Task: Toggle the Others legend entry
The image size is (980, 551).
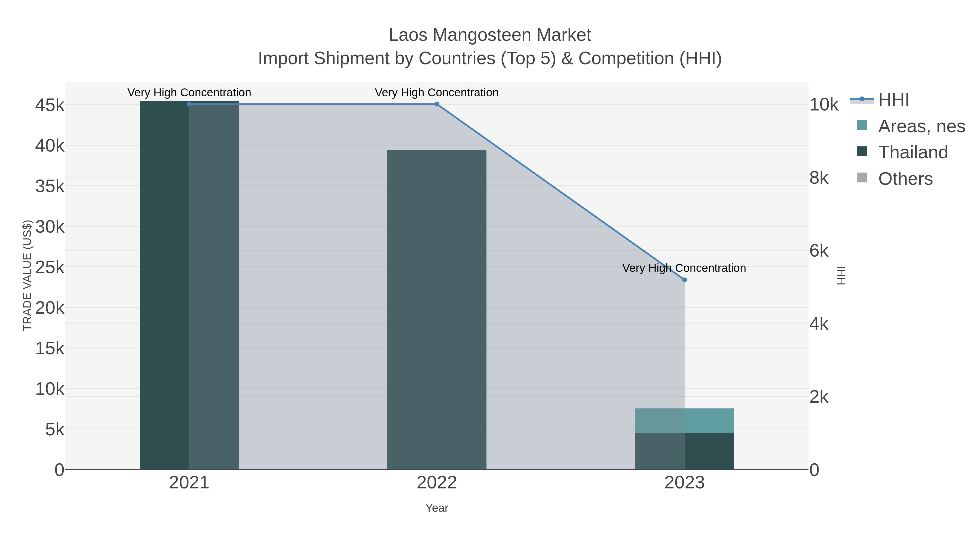Action: [895, 179]
